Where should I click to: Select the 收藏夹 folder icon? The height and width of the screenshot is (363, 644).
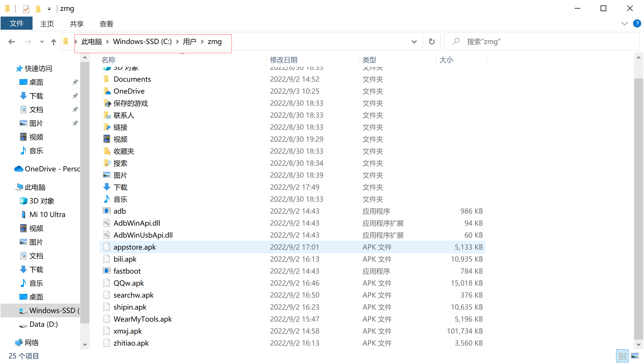tap(107, 151)
